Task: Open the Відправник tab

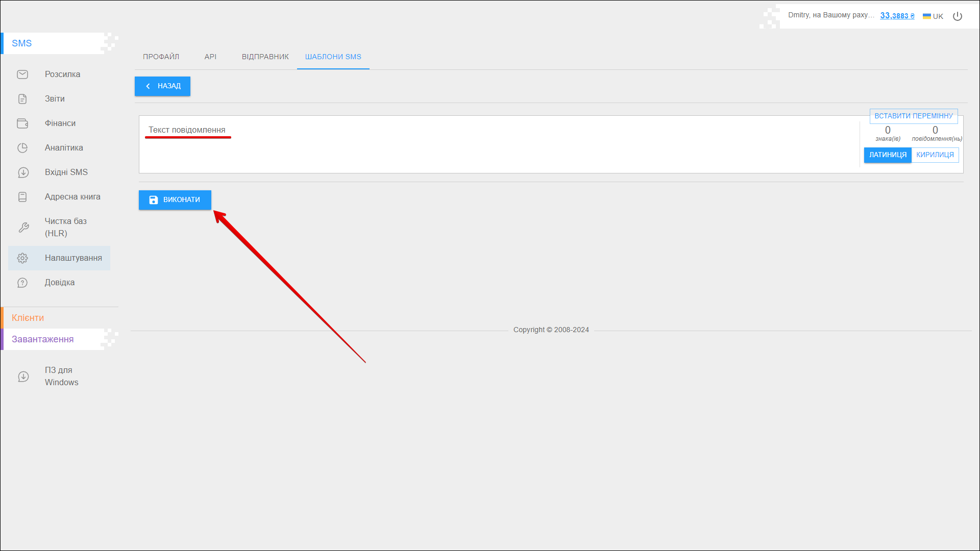Action: point(265,57)
